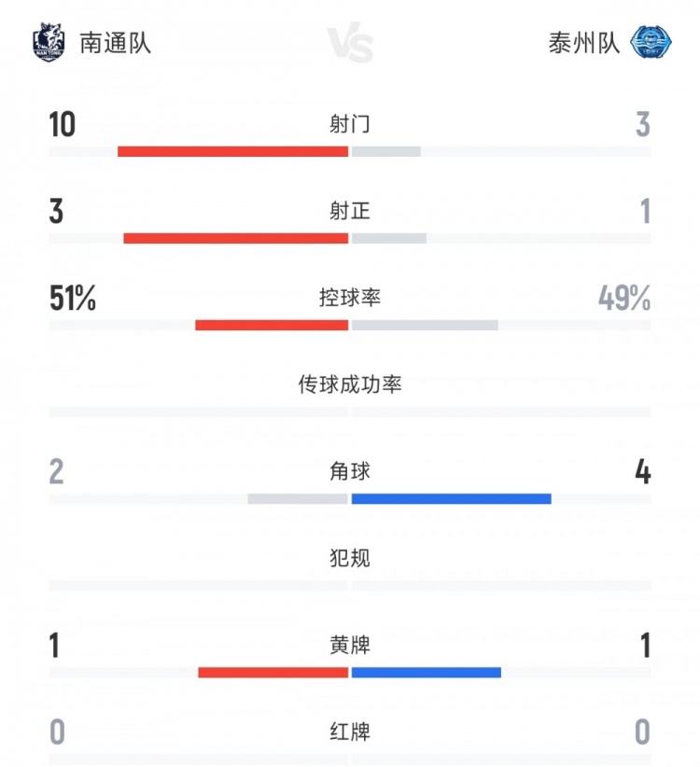This screenshot has width=700, height=767.
Task: Click the red Nantong shots bar
Action: tap(232, 151)
